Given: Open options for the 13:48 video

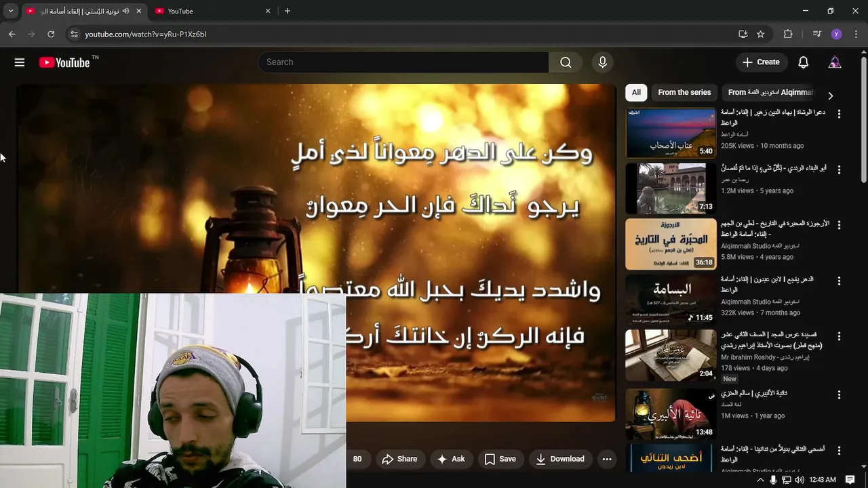Looking at the screenshot, I should [839, 394].
